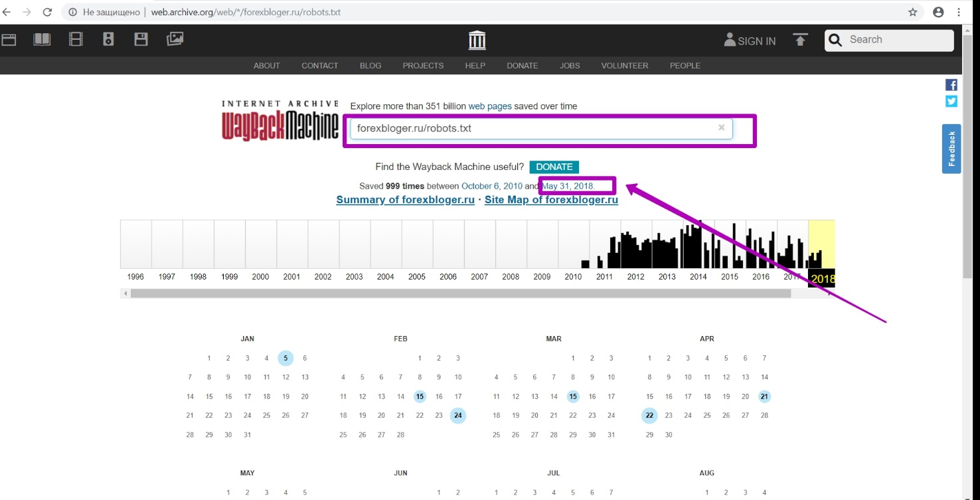Click the SIGN IN link
The width and height of the screenshot is (980, 500).
click(750, 41)
